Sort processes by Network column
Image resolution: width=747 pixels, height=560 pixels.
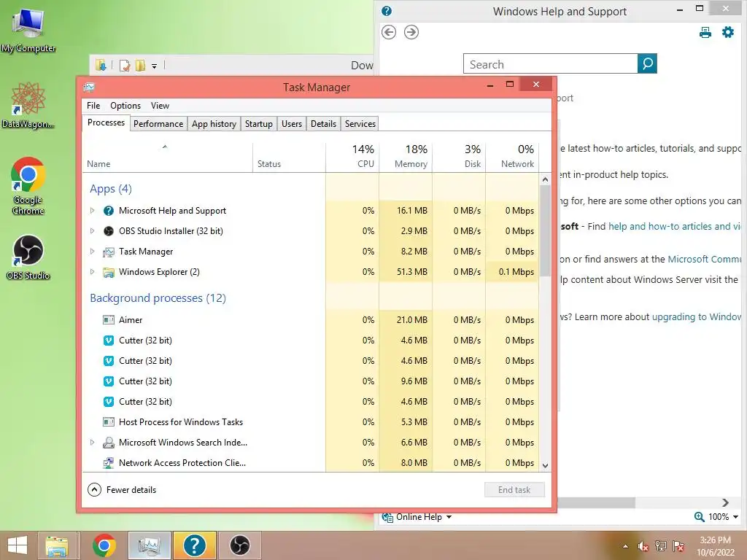coord(512,156)
